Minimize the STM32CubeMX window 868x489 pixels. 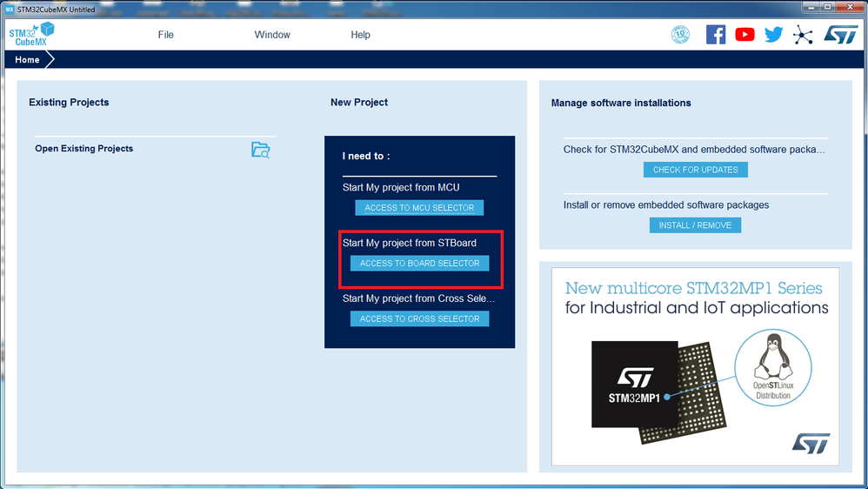click(811, 7)
